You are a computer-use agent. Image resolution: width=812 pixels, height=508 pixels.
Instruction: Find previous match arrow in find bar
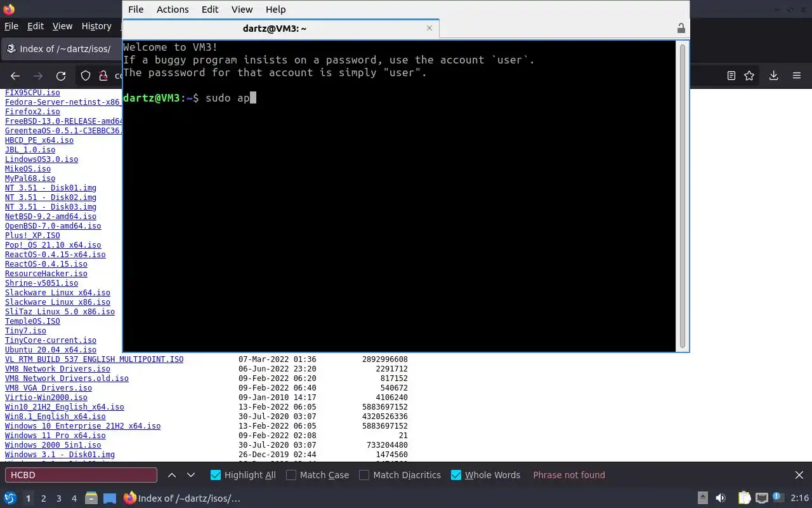pos(172,475)
